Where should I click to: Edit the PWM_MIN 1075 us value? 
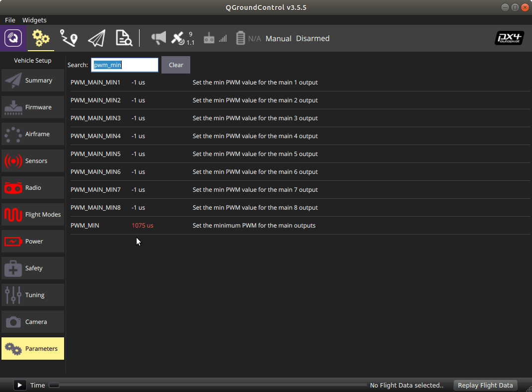click(143, 226)
